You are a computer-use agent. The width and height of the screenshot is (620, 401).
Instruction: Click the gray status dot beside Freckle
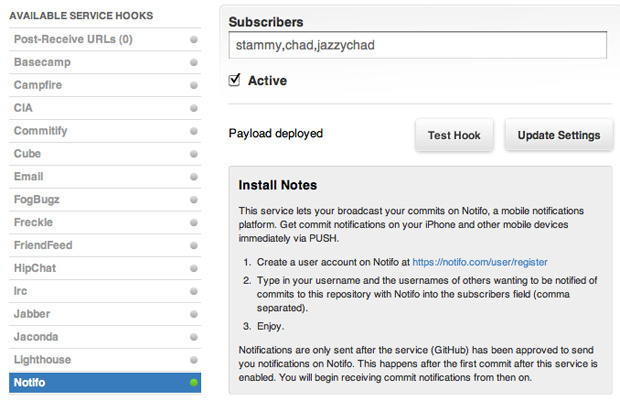pos(194,223)
